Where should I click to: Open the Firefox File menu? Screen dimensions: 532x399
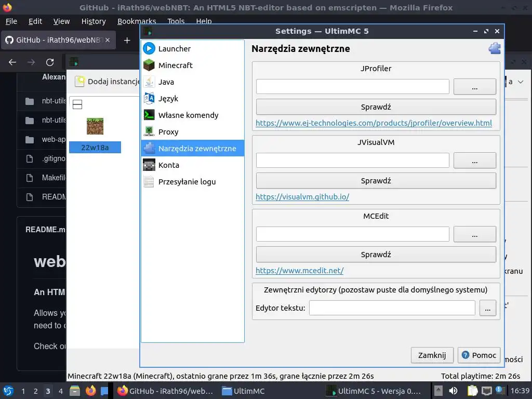[x=11, y=21]
